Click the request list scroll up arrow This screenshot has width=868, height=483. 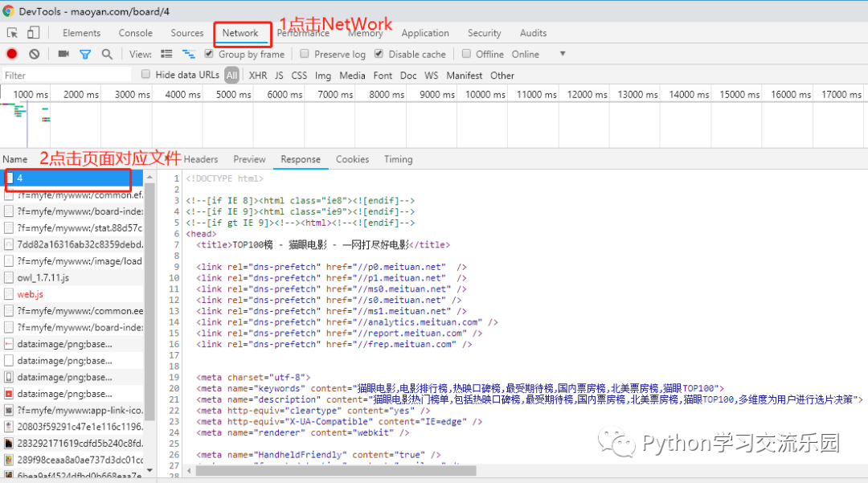coord(149,177)
